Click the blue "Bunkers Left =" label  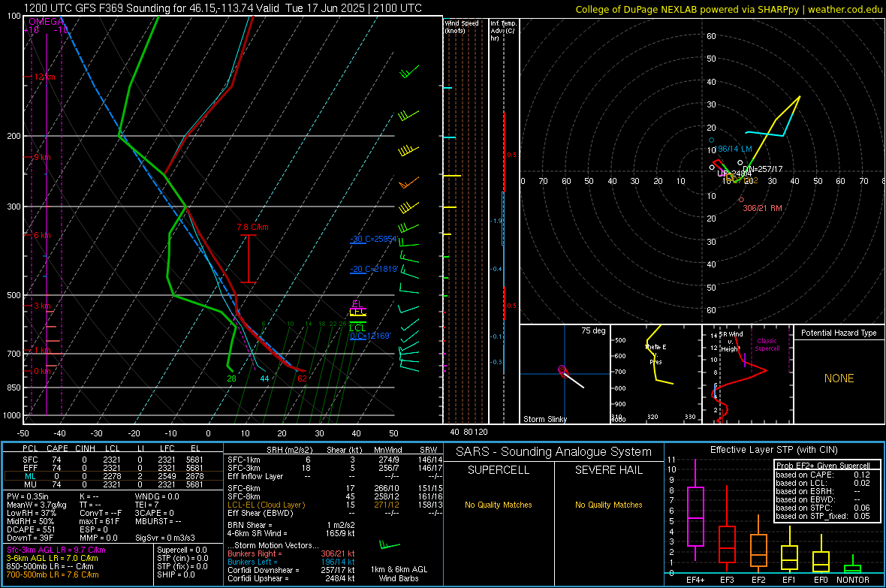(252, 562)
